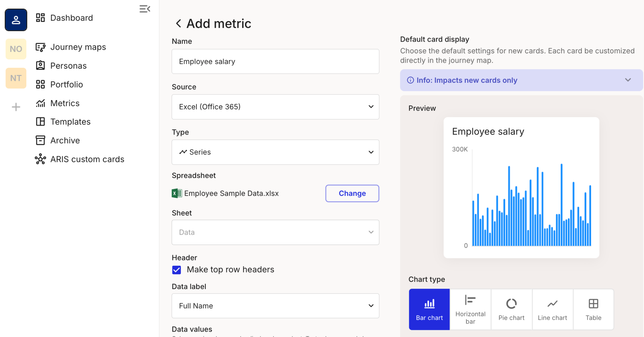644x337 pixels.
Task: Open Journey maps in the sidebar
Action: click(78, 47)
